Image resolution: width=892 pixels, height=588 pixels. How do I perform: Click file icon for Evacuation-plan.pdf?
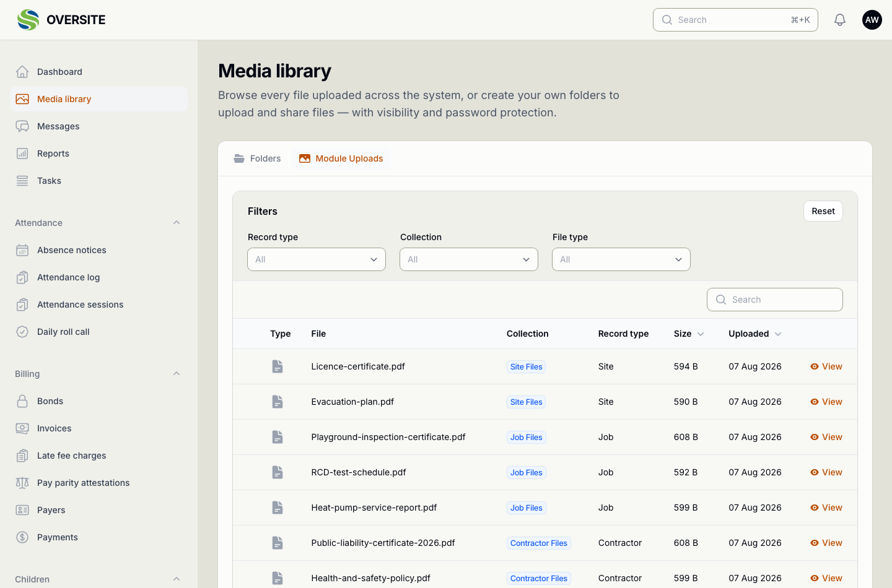(x=278, y=402)
